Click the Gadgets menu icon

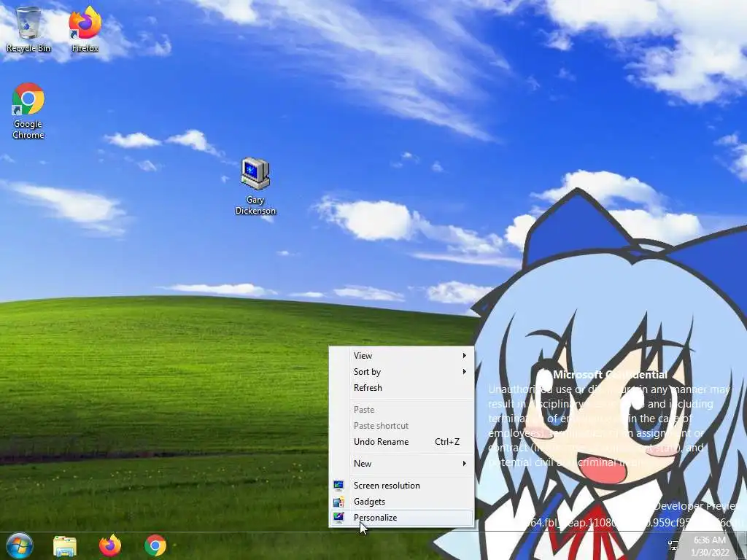[x=338, y=502]
